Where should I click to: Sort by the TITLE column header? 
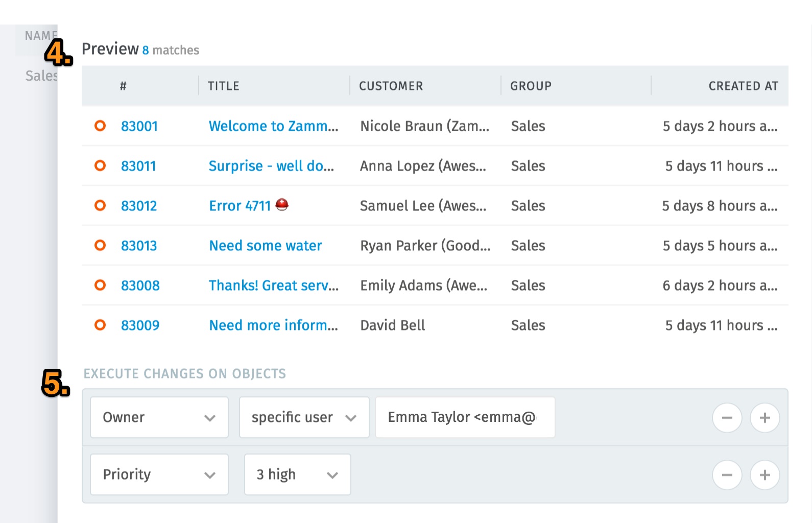click(x=224, y=86)
